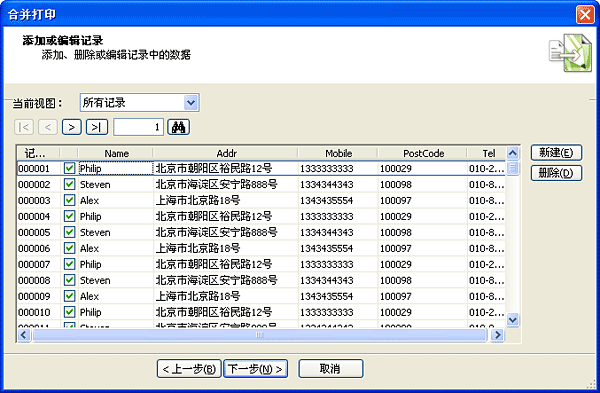This screenshot has height=393, width=600.
Task: Click address cell of record 000003
Action: tap(226, 200)
